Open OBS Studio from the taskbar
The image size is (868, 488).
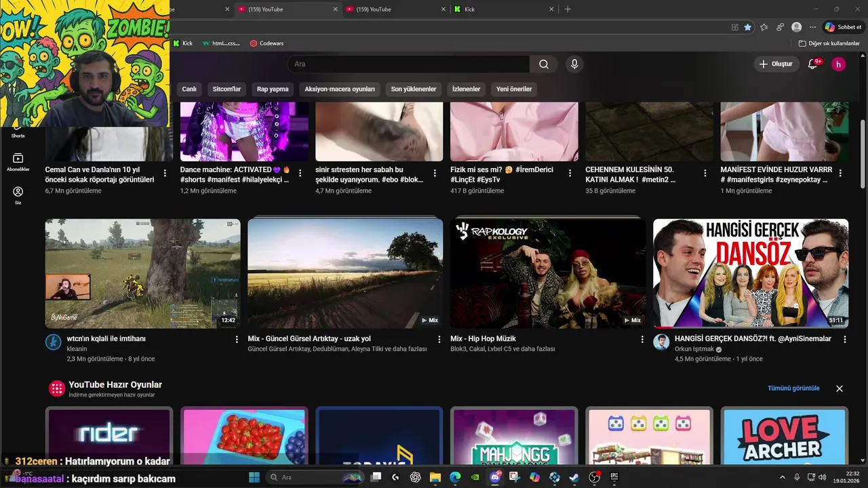[595, 477]
